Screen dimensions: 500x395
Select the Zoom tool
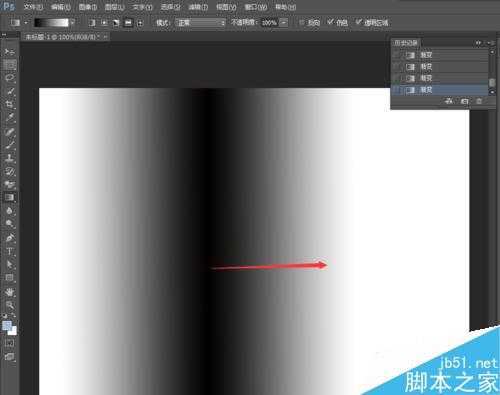point(10,305)
